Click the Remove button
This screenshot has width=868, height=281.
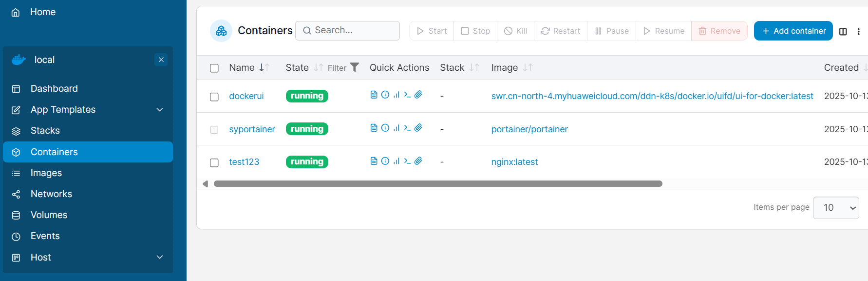pos(719,31)
